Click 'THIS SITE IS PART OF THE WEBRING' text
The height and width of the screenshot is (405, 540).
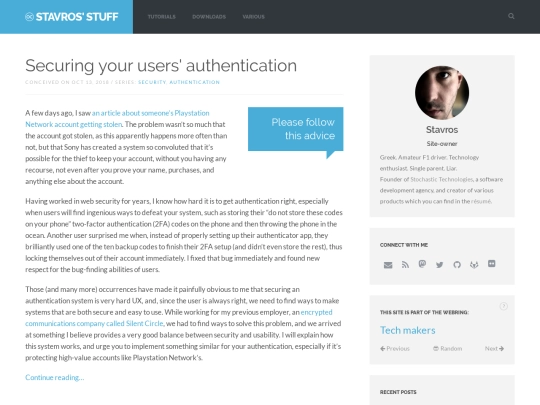click(424, 312)
